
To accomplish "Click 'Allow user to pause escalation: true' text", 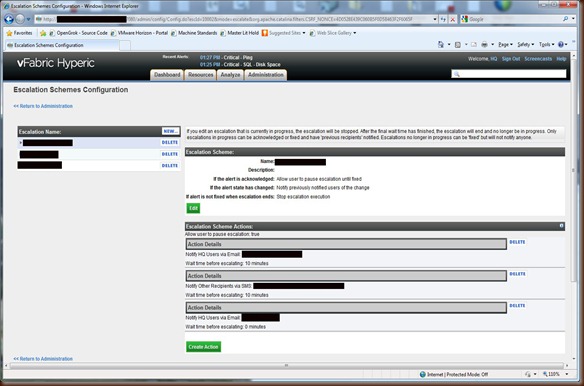I will 222,234.
